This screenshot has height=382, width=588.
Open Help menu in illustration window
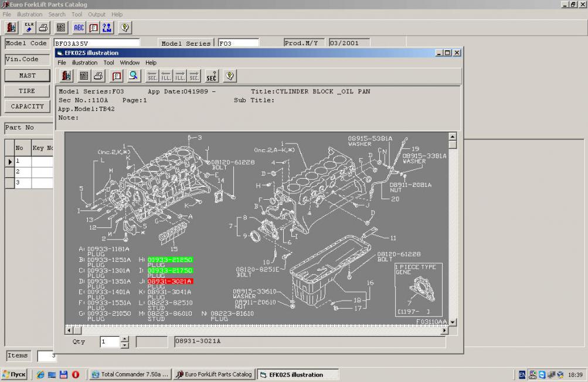151,63
